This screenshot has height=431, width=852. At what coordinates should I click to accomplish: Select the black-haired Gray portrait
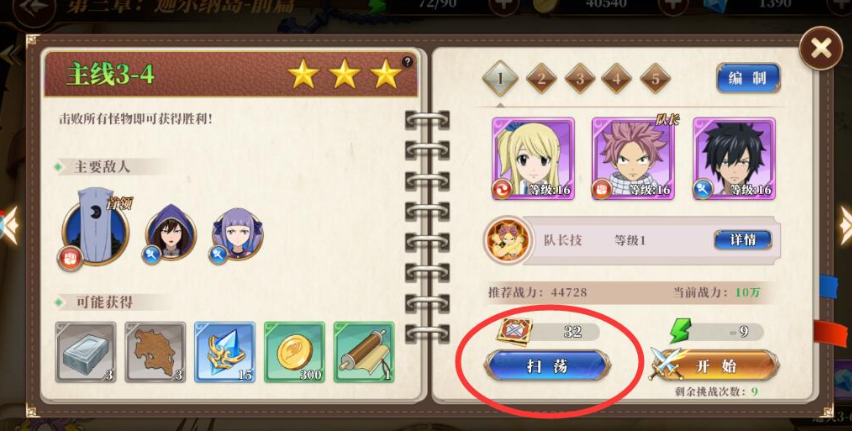click(734, 159)
